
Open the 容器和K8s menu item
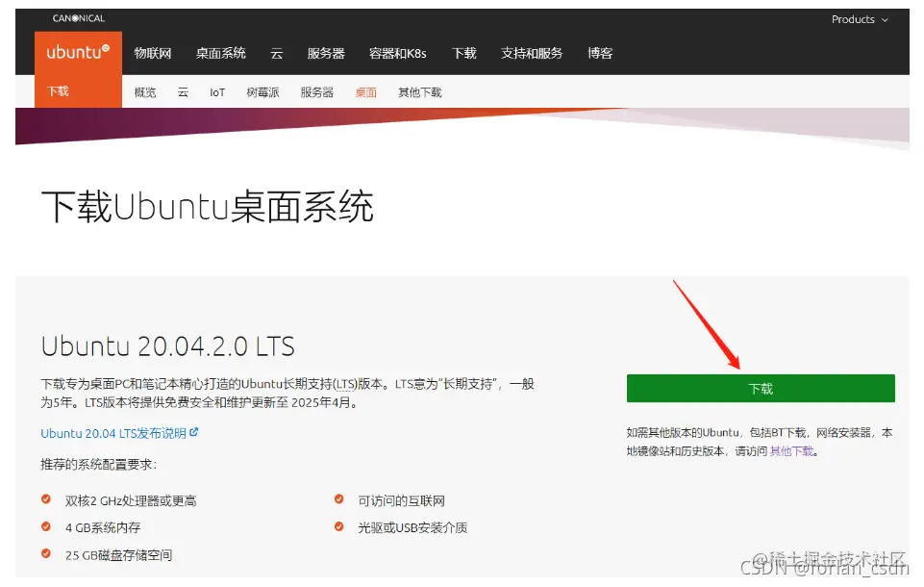(x=398, y=53)
